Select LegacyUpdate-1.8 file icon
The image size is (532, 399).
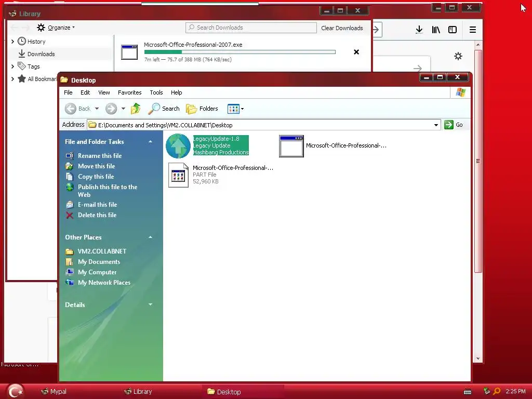pyautogui.click(x=178, y=146)
